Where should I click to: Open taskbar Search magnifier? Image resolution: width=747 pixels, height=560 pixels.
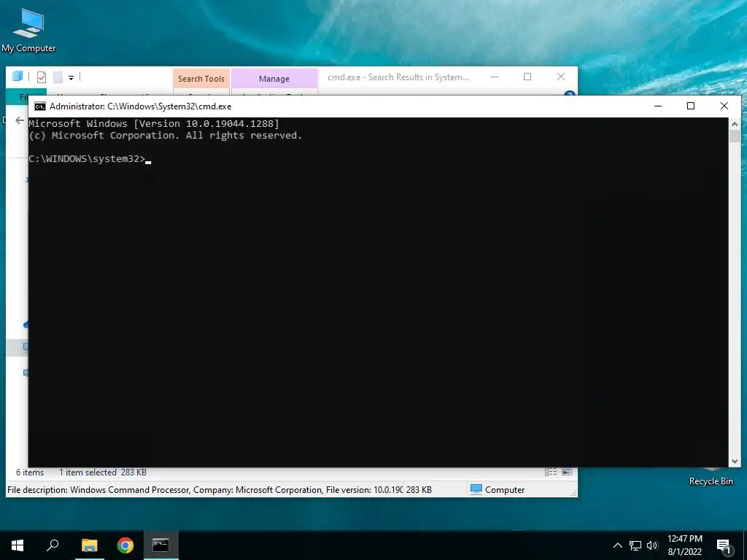pos(53,545)
